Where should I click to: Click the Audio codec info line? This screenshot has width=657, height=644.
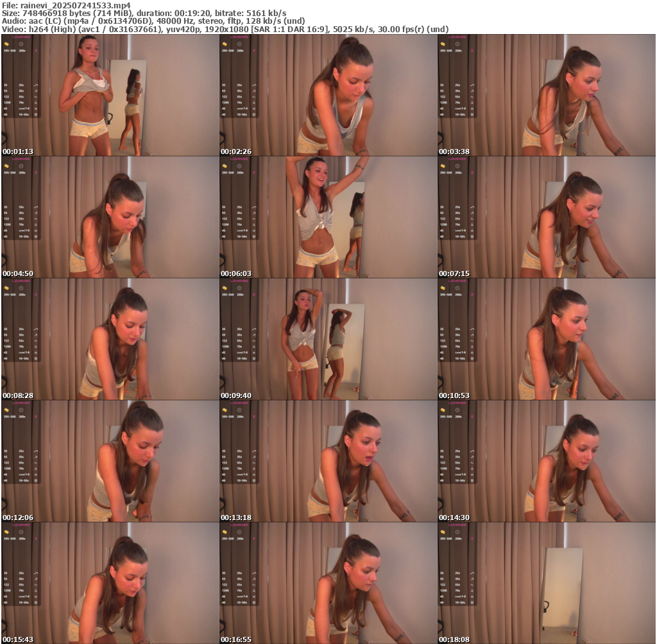pos(153,21)
